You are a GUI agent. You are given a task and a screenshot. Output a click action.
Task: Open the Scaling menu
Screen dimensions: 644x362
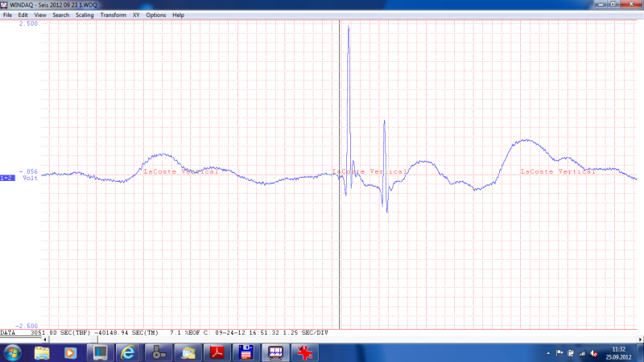coord(85,15)
